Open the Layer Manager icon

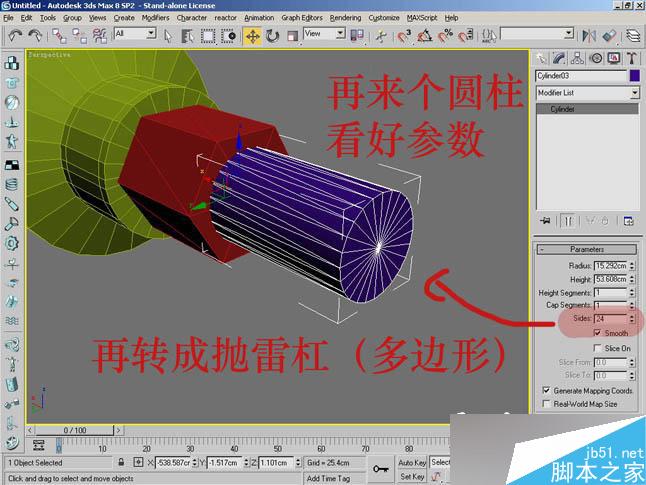pyautogui.click(x=634, y=36)
